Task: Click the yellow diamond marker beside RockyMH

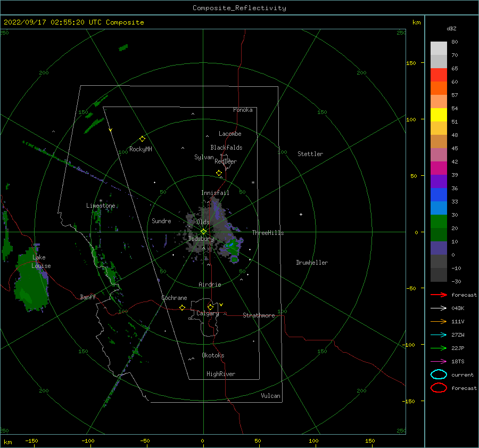Action: click(142, 139)
